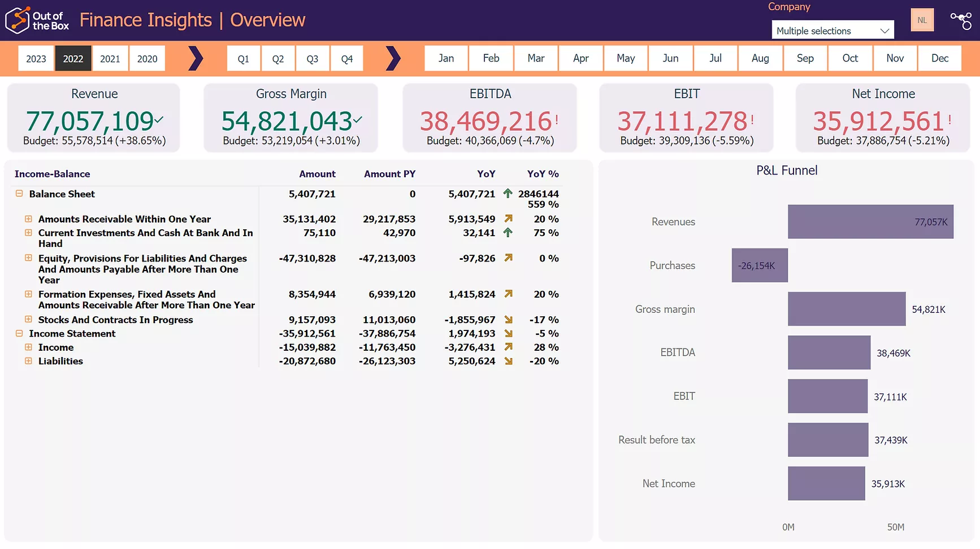Image resolution: width=980 pixels, height=549 pixels.
Task: Sort by the Amount PY column header
Action: [389, 174]
